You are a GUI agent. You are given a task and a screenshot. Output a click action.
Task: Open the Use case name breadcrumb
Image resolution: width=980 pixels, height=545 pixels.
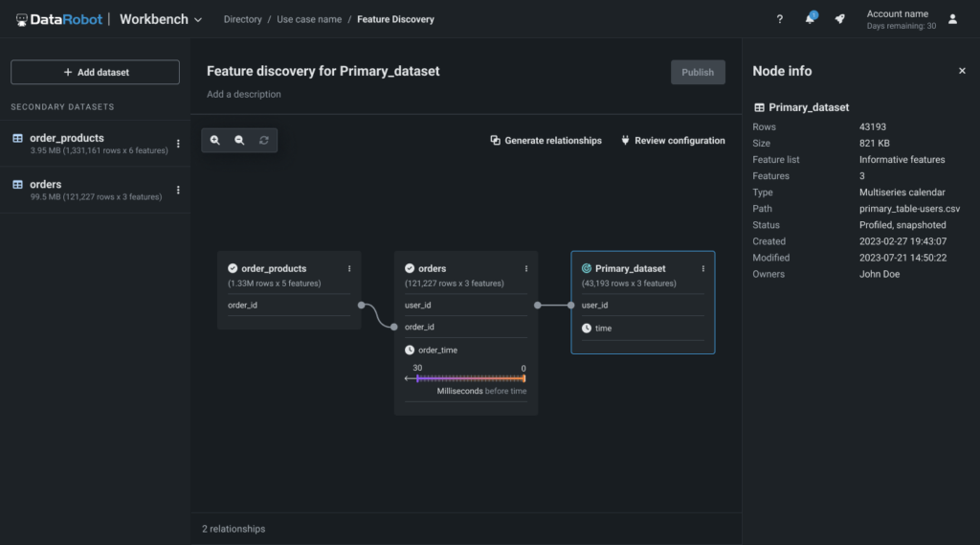pyautogui.click(x=309, y=19)
